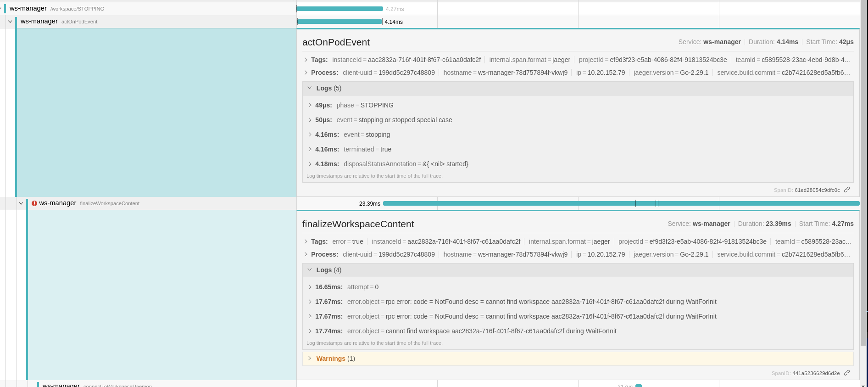The image size is (868, 387).
Task: Click the 23.39ms finalizeWorkspaceContent timeline bar
Action: [x=621, y=203]
